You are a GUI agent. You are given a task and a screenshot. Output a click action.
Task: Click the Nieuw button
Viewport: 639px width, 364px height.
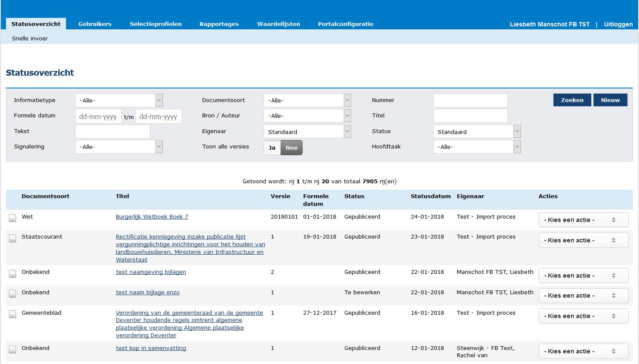point(610,100)
